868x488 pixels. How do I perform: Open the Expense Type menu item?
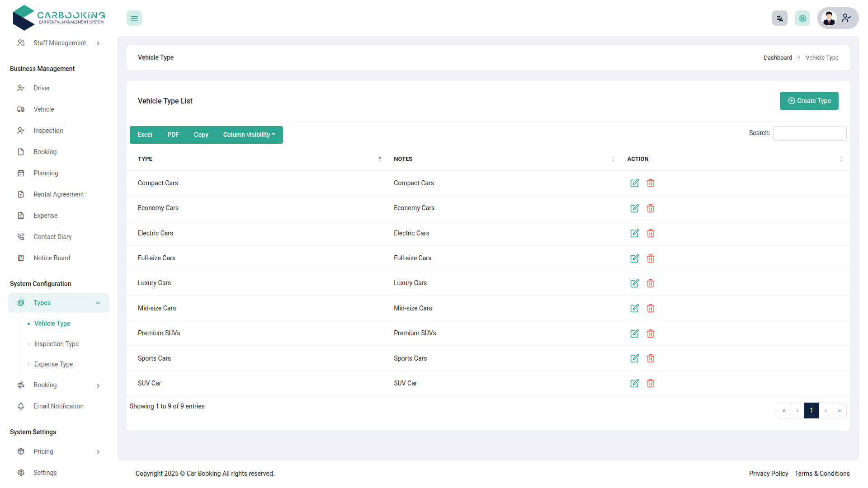coord(53,364)
